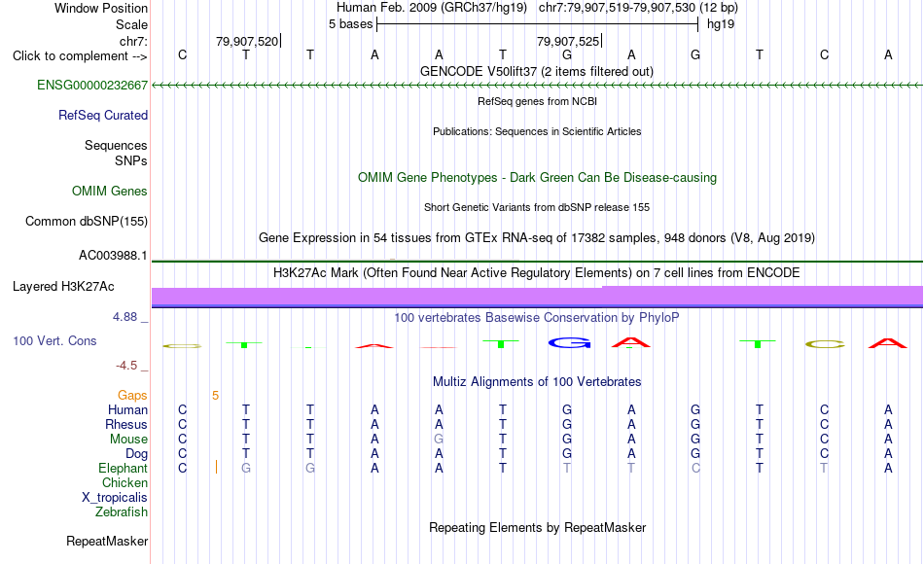Click the '5 bases' scale bar

pyautogui.click(x=537, y=24)
